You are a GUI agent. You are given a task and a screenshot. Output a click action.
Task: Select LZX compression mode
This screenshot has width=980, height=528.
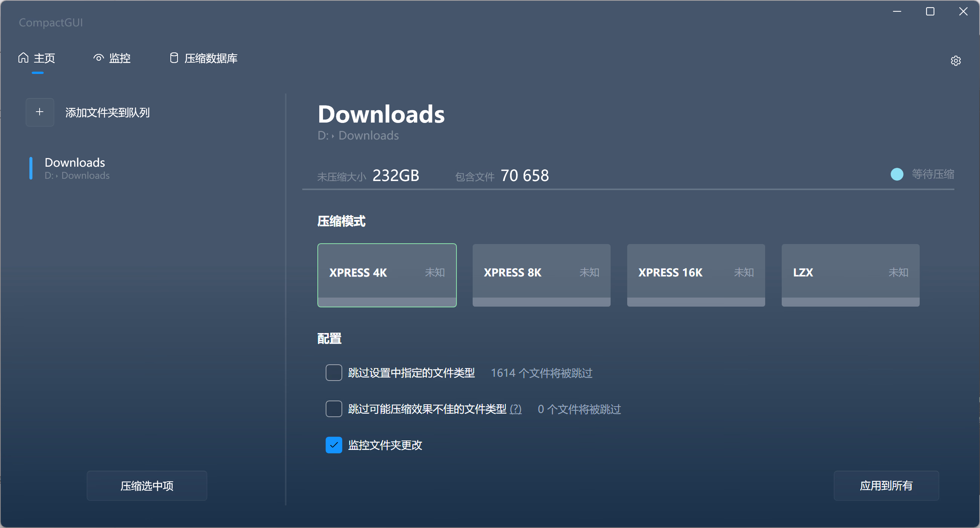click(850, 275)
